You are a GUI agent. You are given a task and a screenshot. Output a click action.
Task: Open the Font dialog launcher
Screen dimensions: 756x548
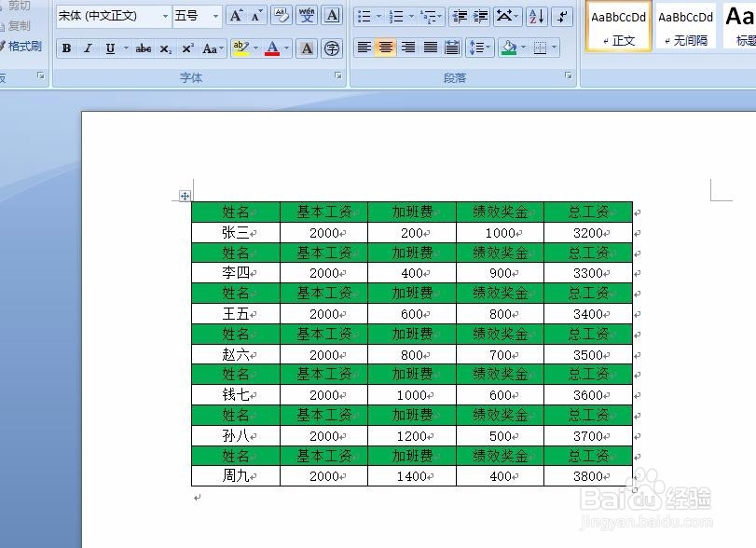tap(338, 75)
